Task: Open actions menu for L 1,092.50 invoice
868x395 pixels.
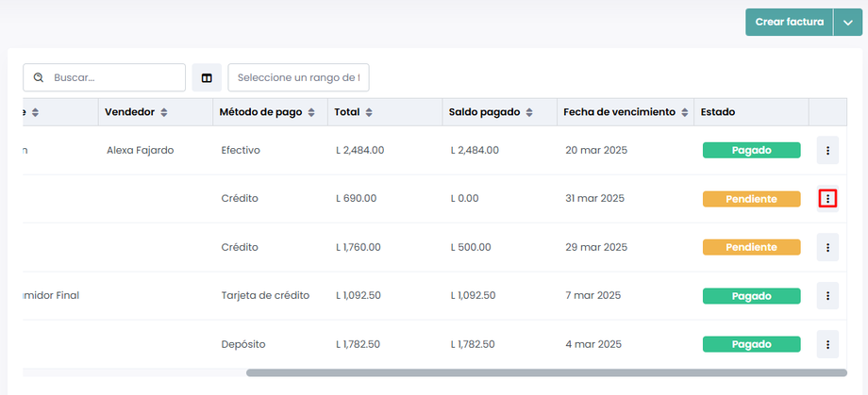Action: (827, 296)
